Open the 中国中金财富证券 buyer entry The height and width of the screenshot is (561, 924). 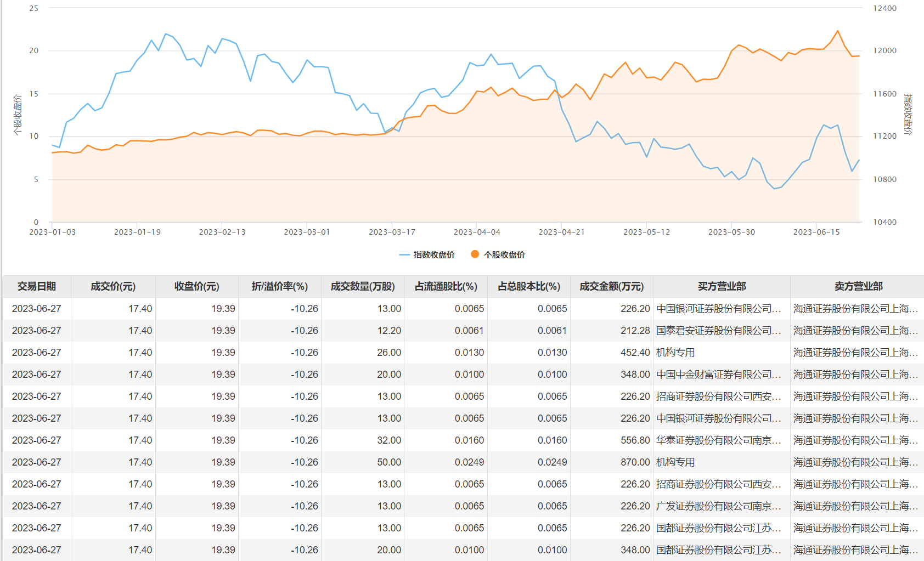(718, 375)
